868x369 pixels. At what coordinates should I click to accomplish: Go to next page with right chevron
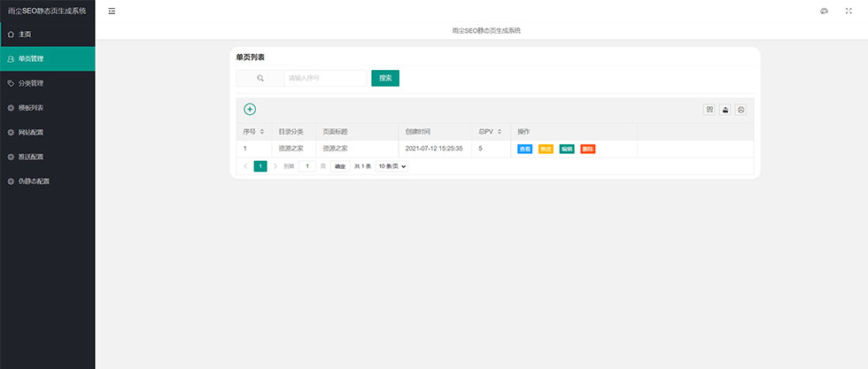275,166
